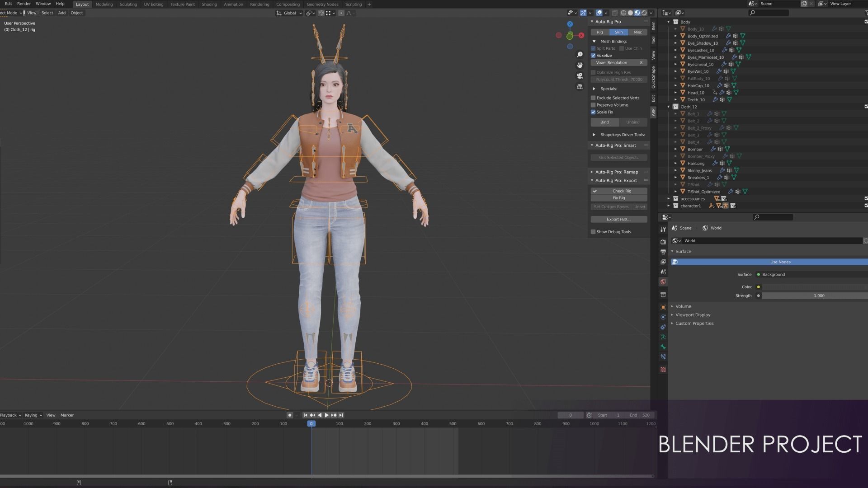The image size is (868, 488).
Task: Click the pan view hand icon
Action: 580,65
